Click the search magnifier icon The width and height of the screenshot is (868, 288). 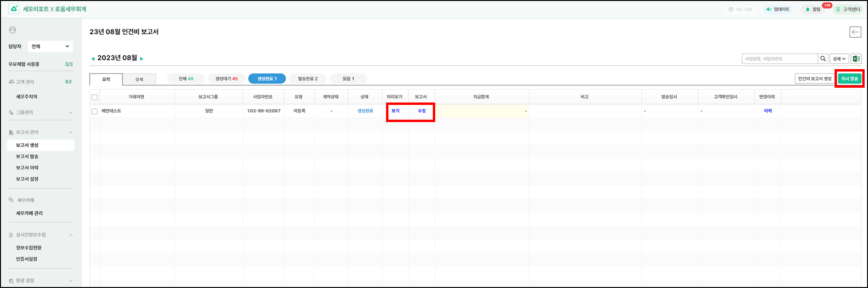[x=823, y=59]
